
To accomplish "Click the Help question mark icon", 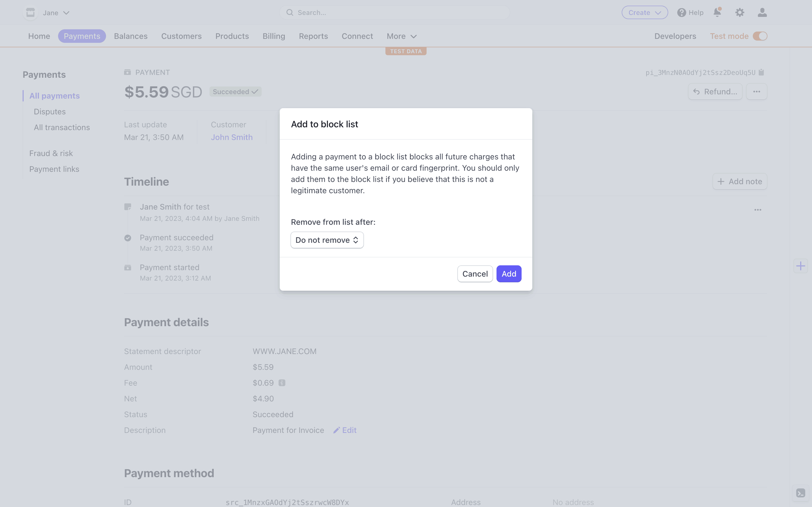I will point(681,12).
